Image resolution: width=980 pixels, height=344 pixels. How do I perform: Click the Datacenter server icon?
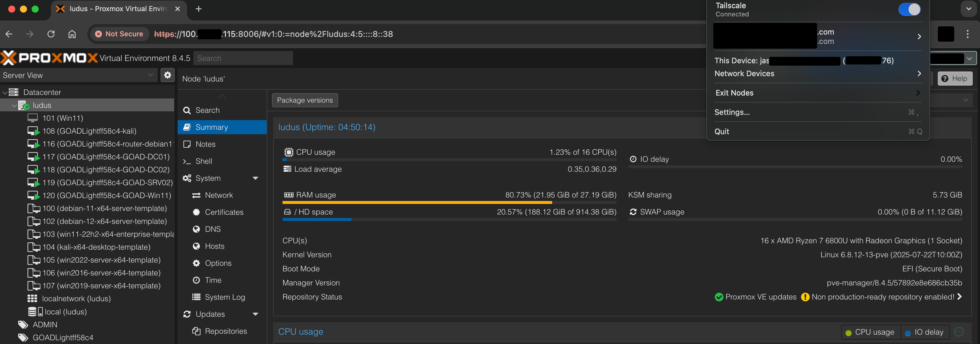(14, 92)
